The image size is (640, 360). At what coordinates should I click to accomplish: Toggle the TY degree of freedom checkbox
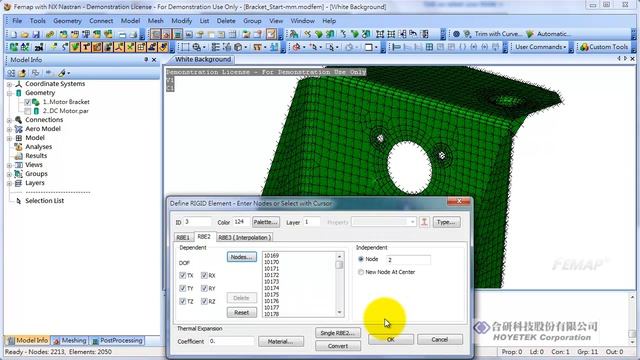click(182, 288)
